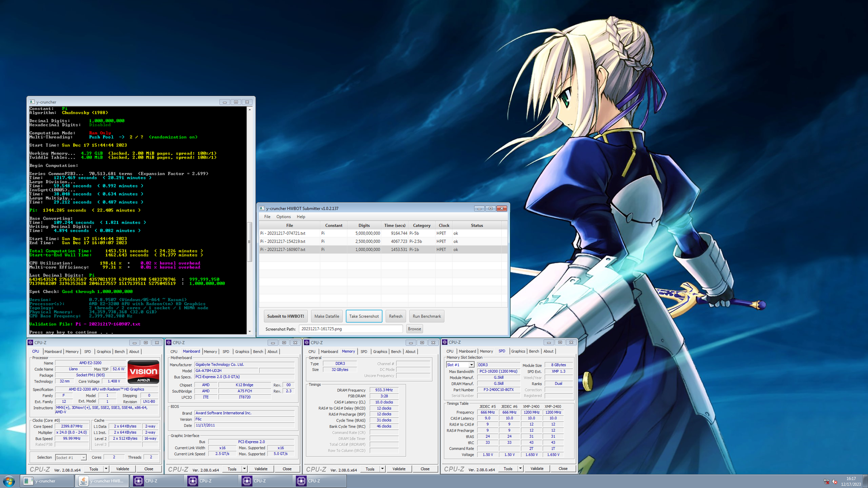
Task: Expand Tools arrow in CPU-Z CPU-tab window
Action: [106, 469]
